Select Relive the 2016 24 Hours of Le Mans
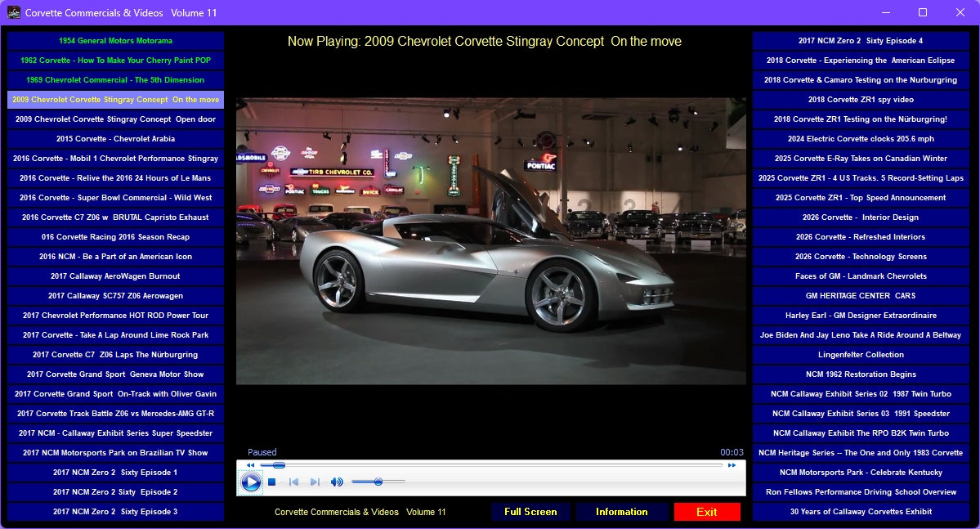This screenshot has width=980, height=529. (x=115, y=177)
